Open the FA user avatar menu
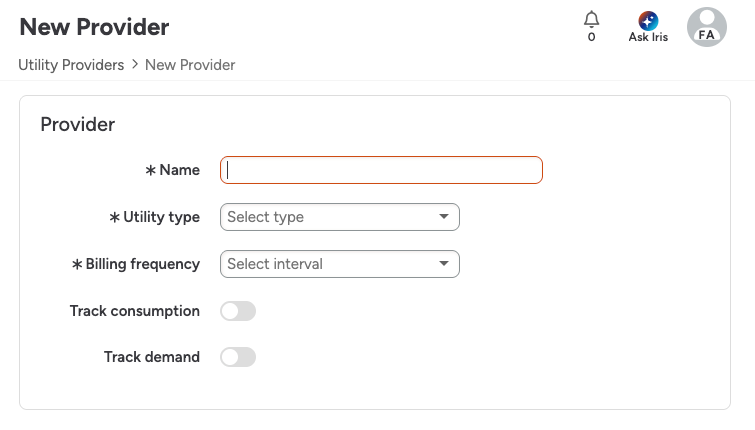The image size is (755, 430). [706, 27]
